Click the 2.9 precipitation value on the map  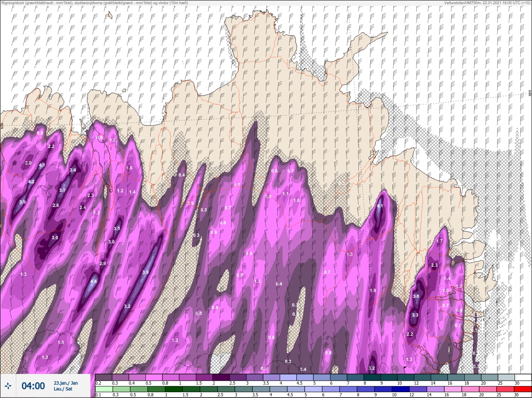103,264
